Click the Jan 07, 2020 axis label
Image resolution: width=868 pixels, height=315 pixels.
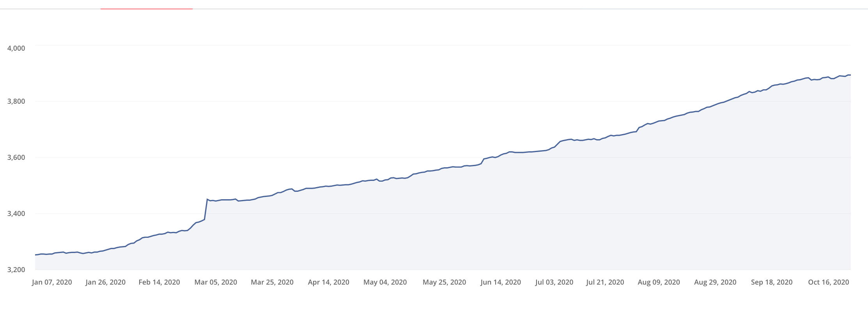(x=52, y=282)
